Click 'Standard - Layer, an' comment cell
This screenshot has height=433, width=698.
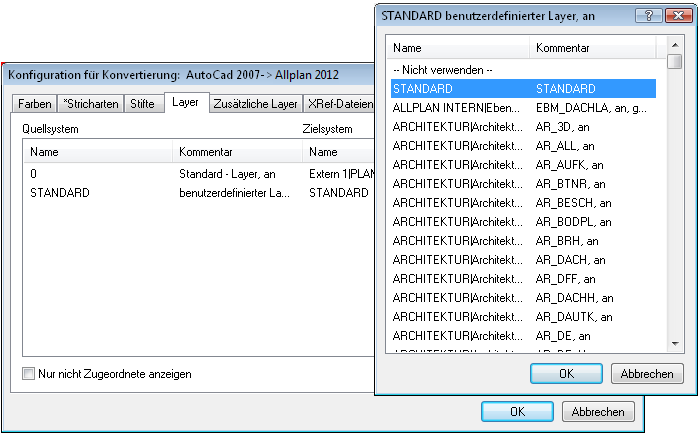point(227,174)
